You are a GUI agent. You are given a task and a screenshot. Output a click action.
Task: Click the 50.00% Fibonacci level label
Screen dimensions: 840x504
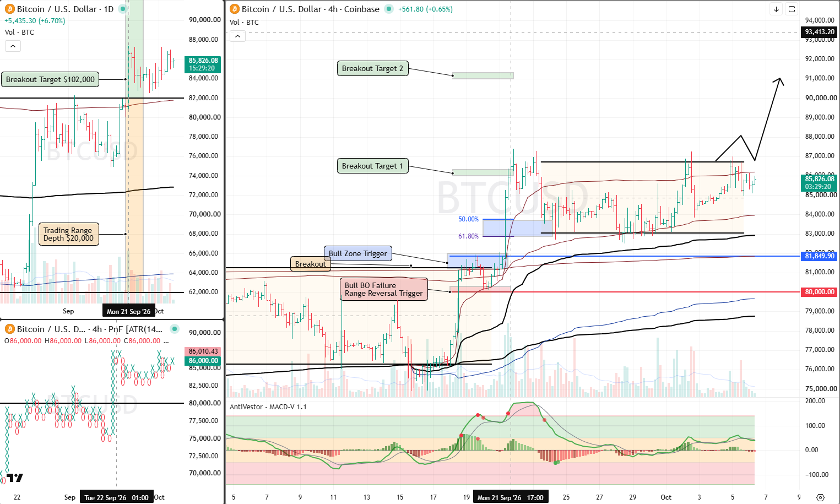click(468, 219)
